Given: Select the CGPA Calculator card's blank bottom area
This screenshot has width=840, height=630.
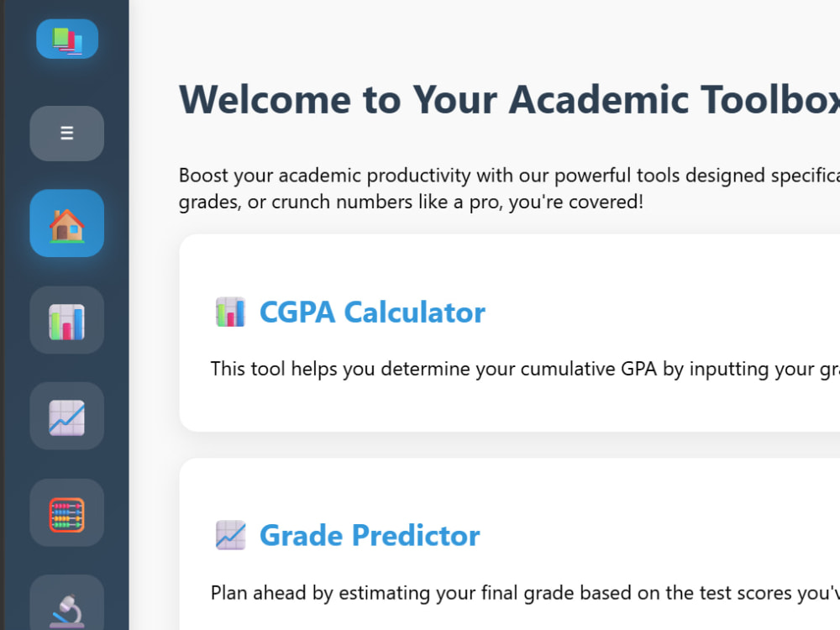Looking at the screenshot, I should (x=509, y=407).
